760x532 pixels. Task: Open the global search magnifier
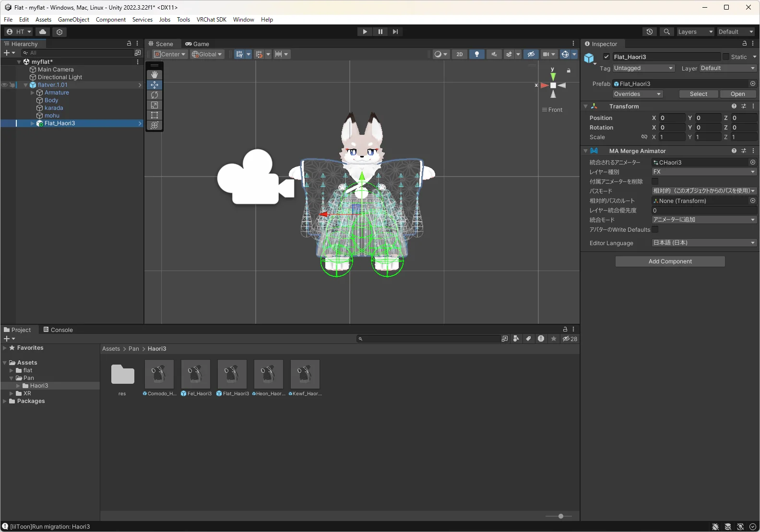(667, 32)
